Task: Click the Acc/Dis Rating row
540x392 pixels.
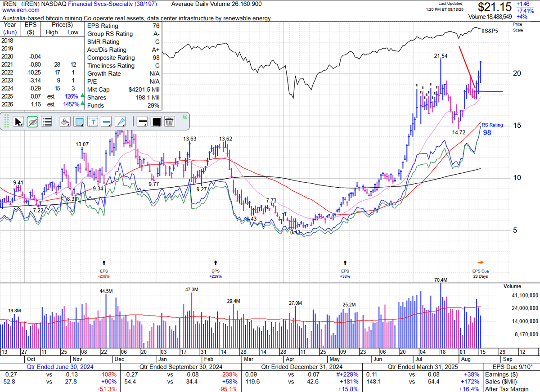Action: (x=123, y=50)
